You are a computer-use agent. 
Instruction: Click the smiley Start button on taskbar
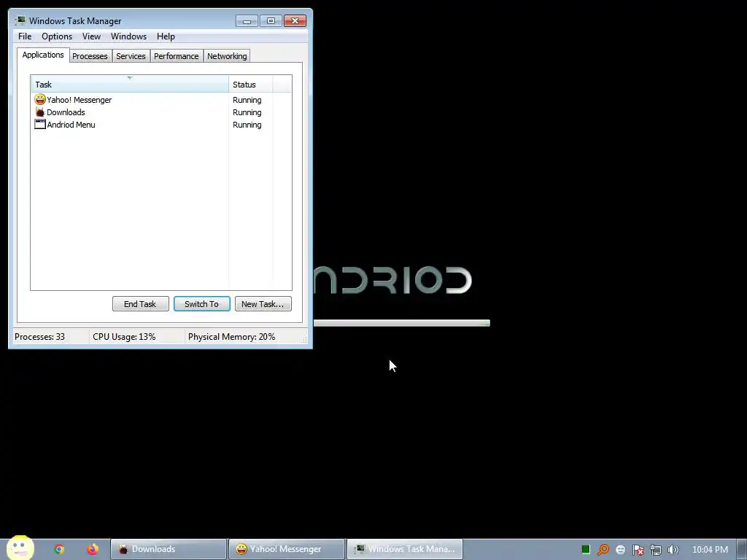tap(20, 548)
